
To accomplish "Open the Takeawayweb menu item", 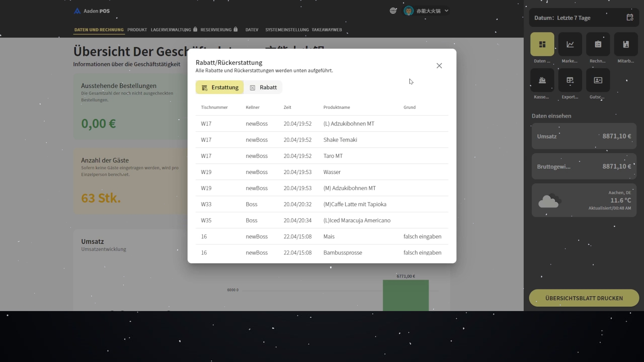I will point(327,30).
